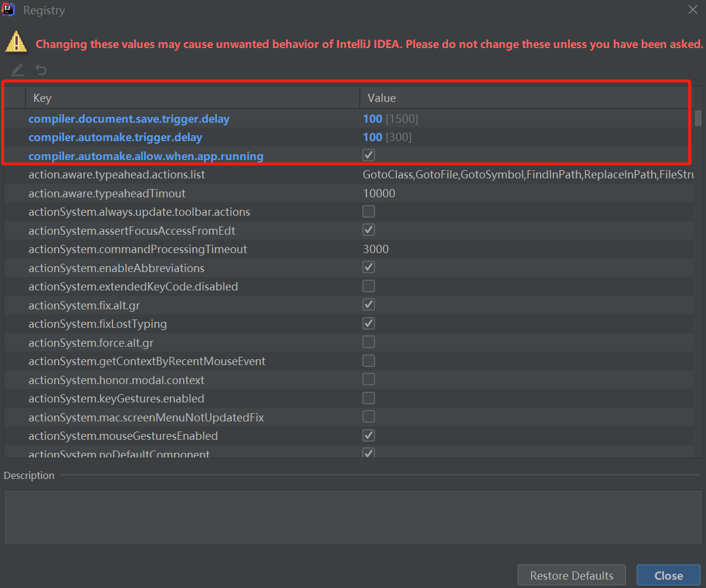Sort by the Value column header
The image size is (706, 588).
tap(526, 98)
